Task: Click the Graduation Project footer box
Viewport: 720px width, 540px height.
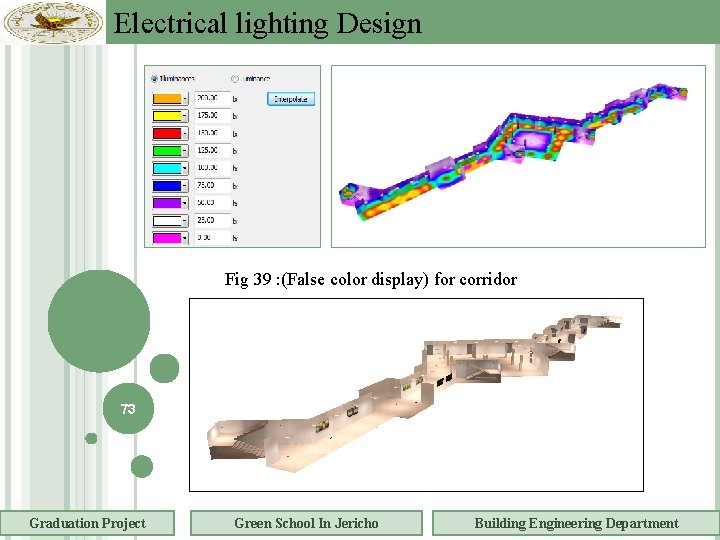Action: [87, 523]
